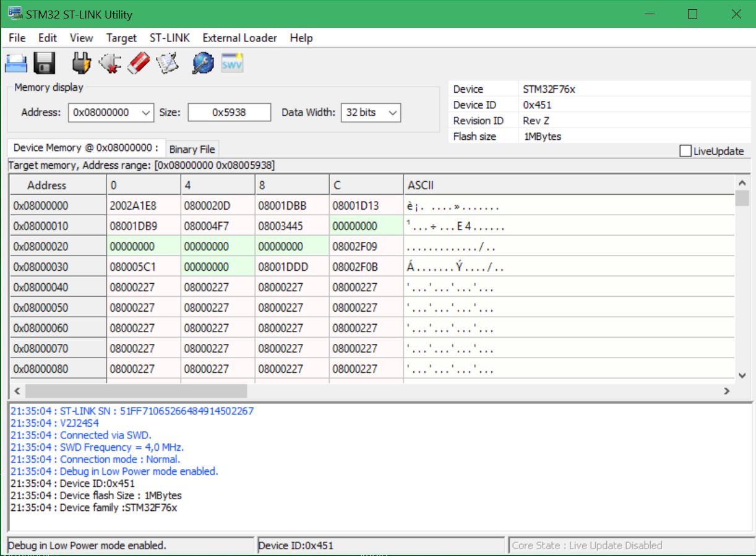The height and width of the screenshot is (556, 756).
Task: Select memory cell 08001D13
Action: [x=366, y=205]
